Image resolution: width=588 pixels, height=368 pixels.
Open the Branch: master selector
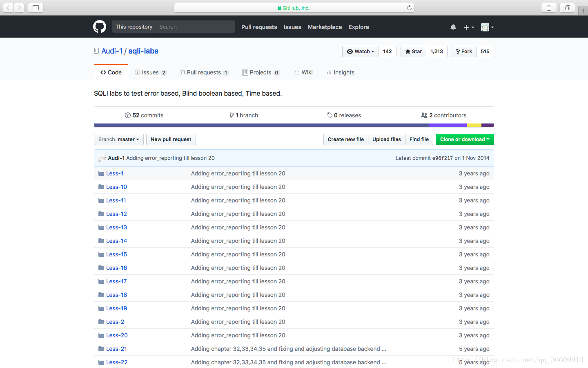(x=119, y=139)
